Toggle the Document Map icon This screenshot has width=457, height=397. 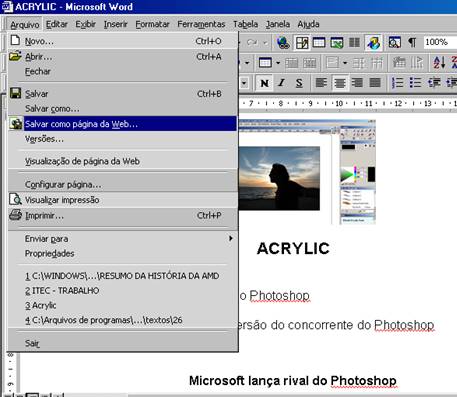click(x=394, y=42)
